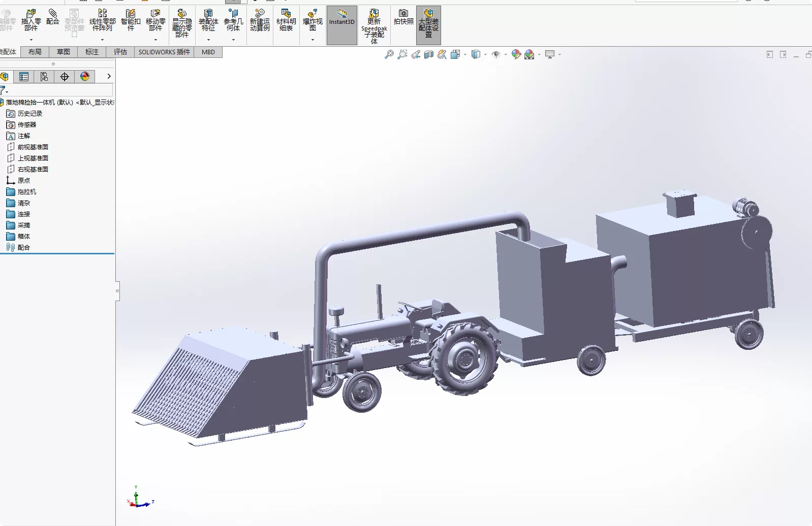Click Exploded View (爆炸视图) tool
812x526 pixels.
[313, 20]
